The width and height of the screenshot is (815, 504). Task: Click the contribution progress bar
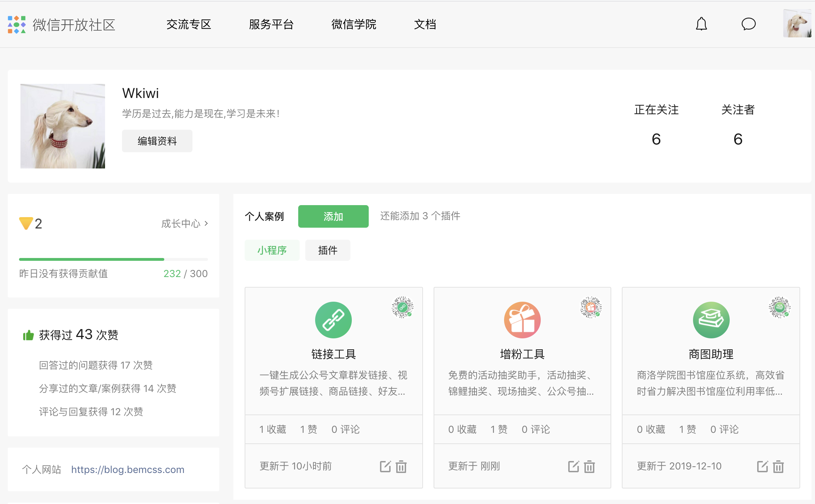(x=113, y=259)
